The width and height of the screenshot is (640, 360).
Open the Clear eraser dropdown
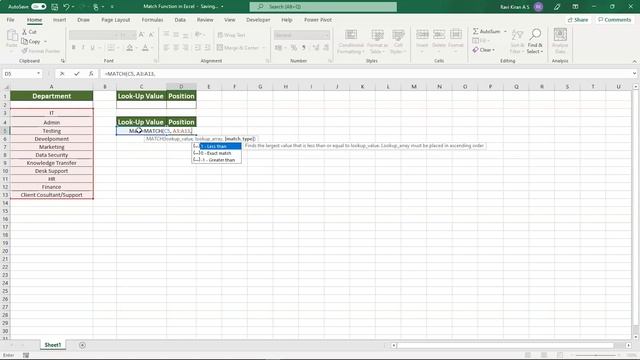coord(484,50)
